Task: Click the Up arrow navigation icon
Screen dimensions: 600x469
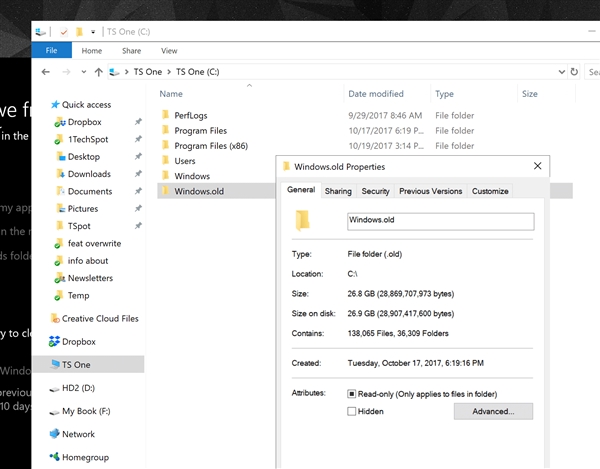Action: 98,72
